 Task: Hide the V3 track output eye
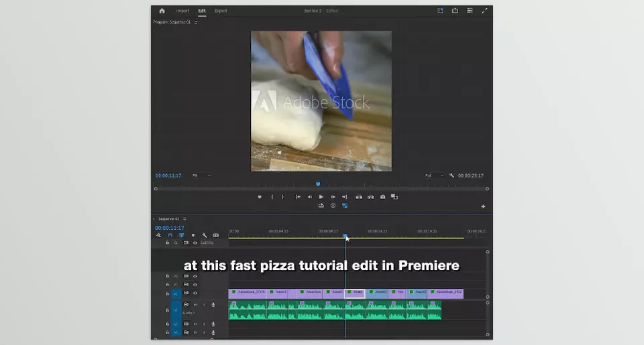(x=195, y=277)
